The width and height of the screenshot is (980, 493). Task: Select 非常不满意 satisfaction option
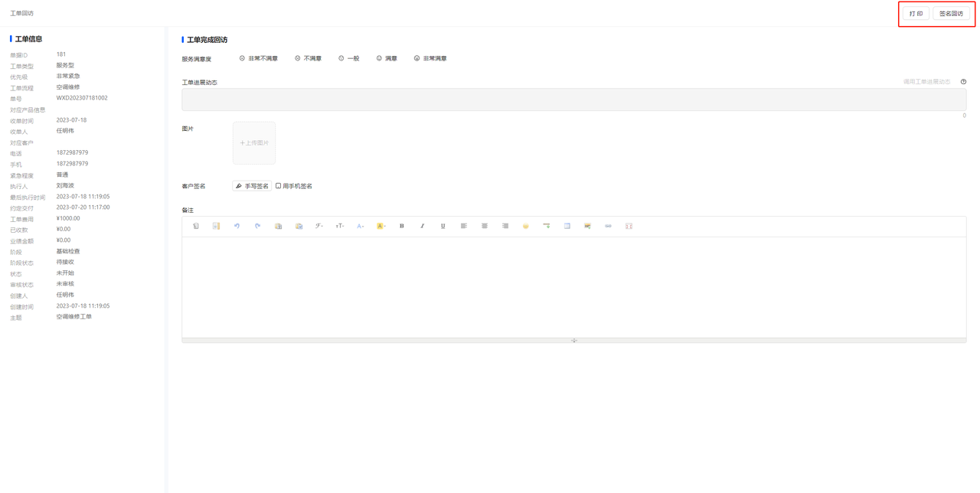pos(259,58)
